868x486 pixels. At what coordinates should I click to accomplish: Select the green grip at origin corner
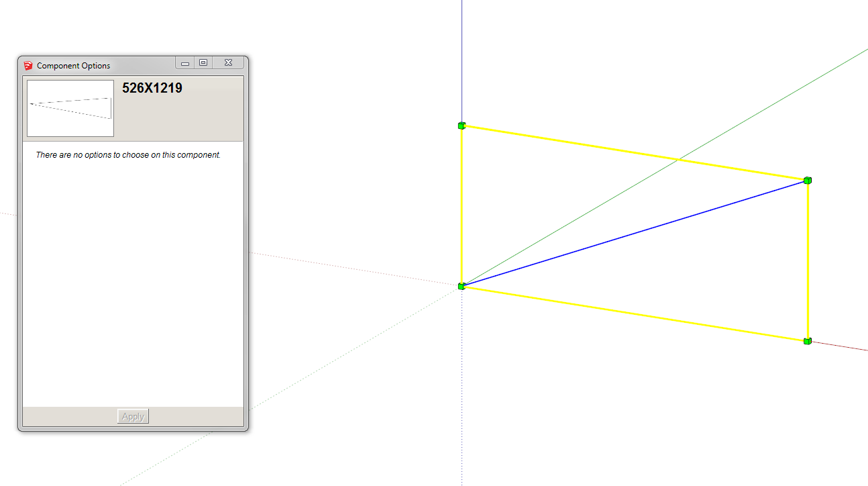[x=462, y=286]
